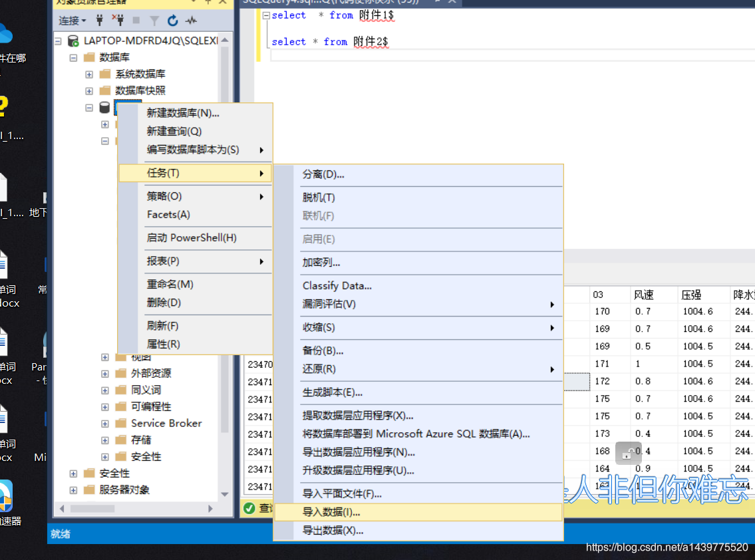Viewport: 755px width, 560px height.
Task: Click the connect plug icon in toolbar
Action: pos(100,20)
